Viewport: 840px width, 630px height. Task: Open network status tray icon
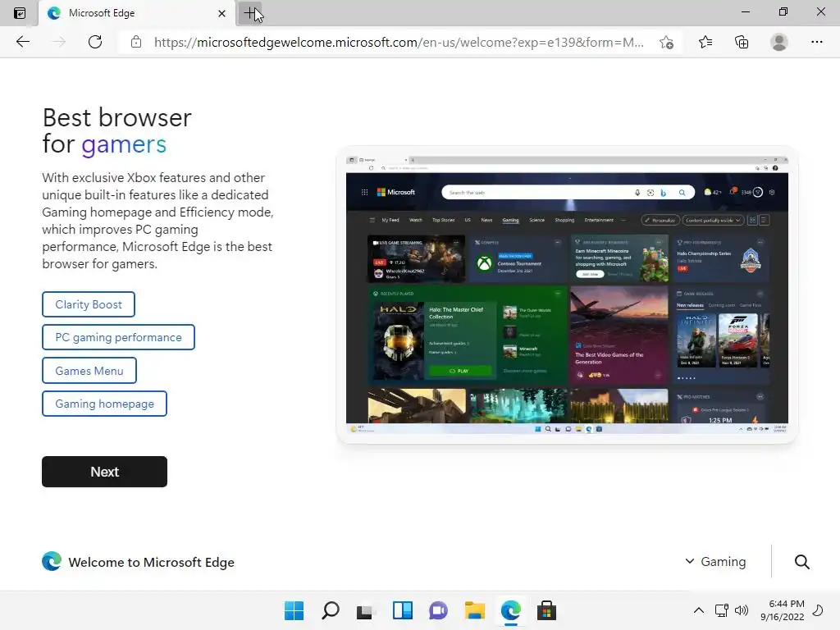pyautogui.click(x=722, y=610)
